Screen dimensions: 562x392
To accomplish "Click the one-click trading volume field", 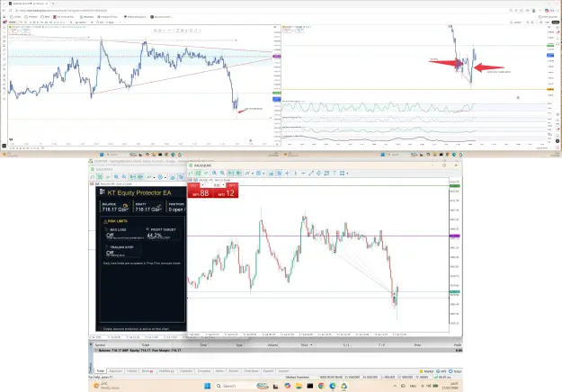I will pos(213,185).
